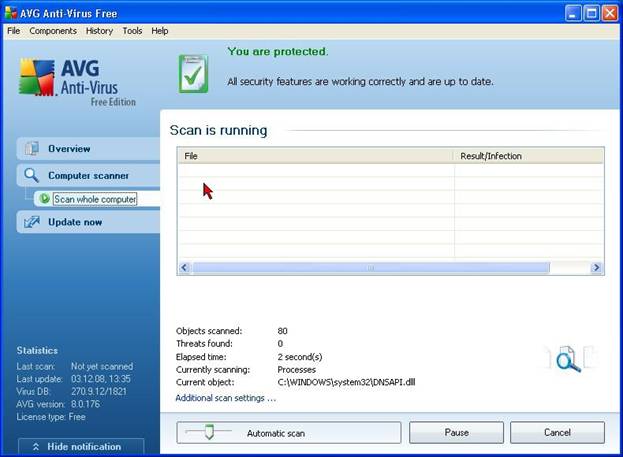Click the current object path DNSAPI.dll
623x457 pixels.
pos(346,382)
